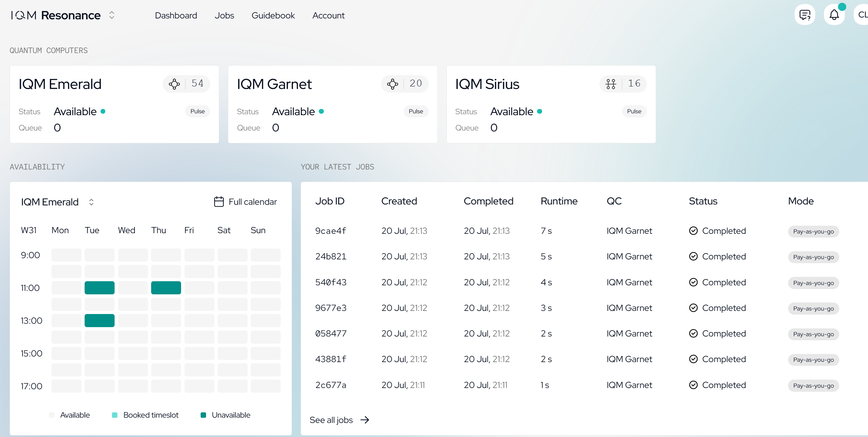
Task: Click the completed checkmark for job 9cae4f
Action: pyautogui.click(x=693, y=231)
